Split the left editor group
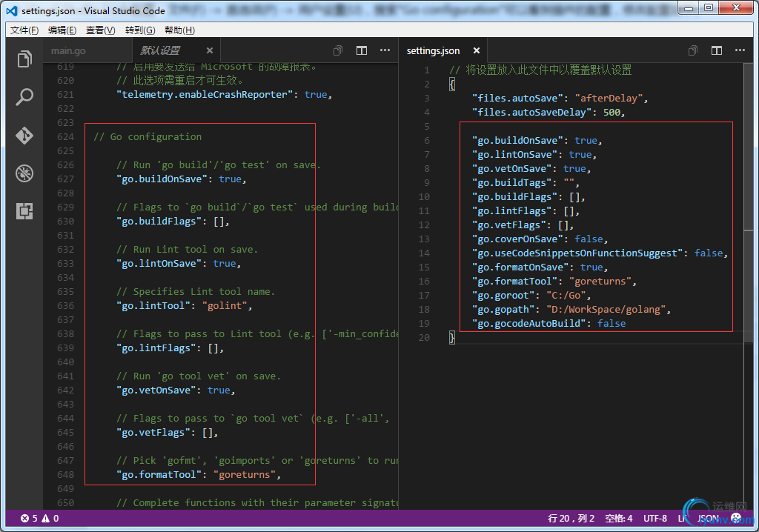 click(362, 50)
